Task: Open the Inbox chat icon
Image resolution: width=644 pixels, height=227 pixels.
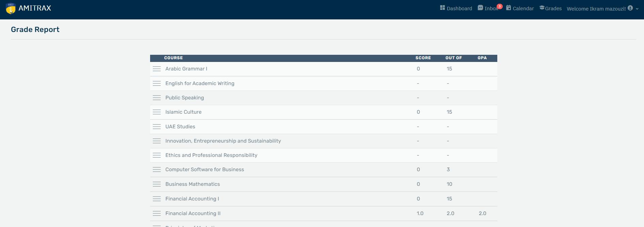Action: pos(480,8)
